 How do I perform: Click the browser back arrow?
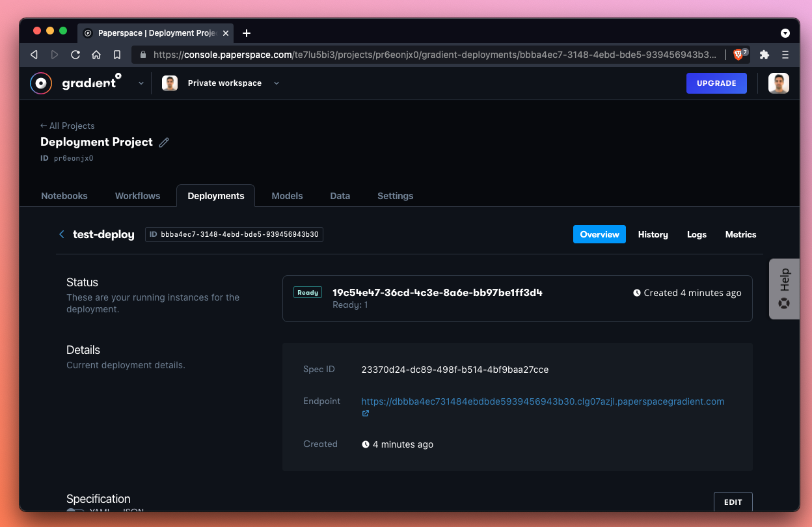point(34,55)
